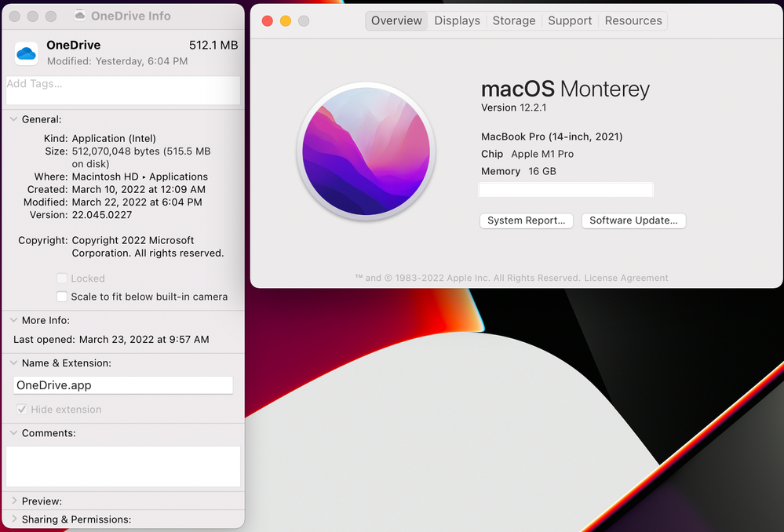
Task: Click the OneDrive version '22.045.0227'
Action: pyautogui.click(x=102, y=215)
